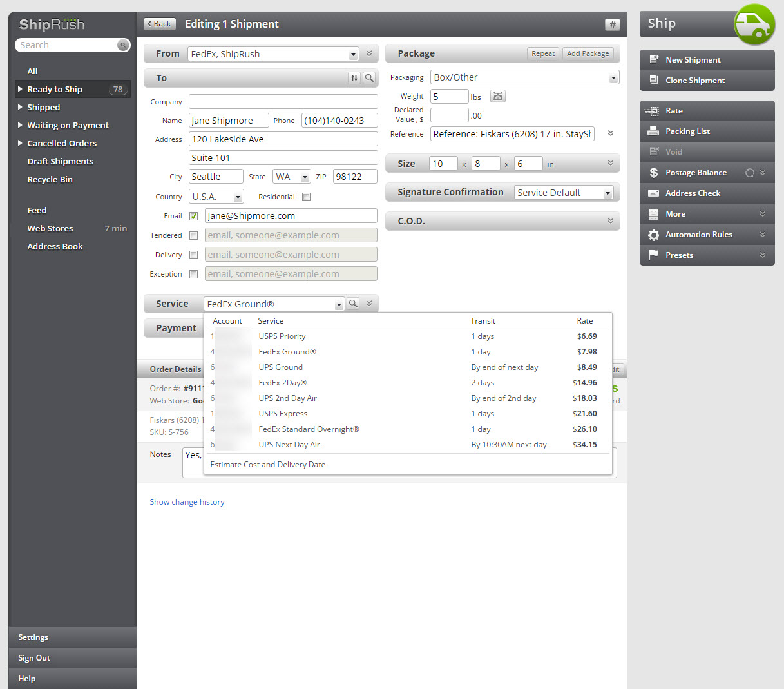The height and width of the screenshot is (689, 784).
Task: Click the service search magnifier icon
Action: pos(353,304)
